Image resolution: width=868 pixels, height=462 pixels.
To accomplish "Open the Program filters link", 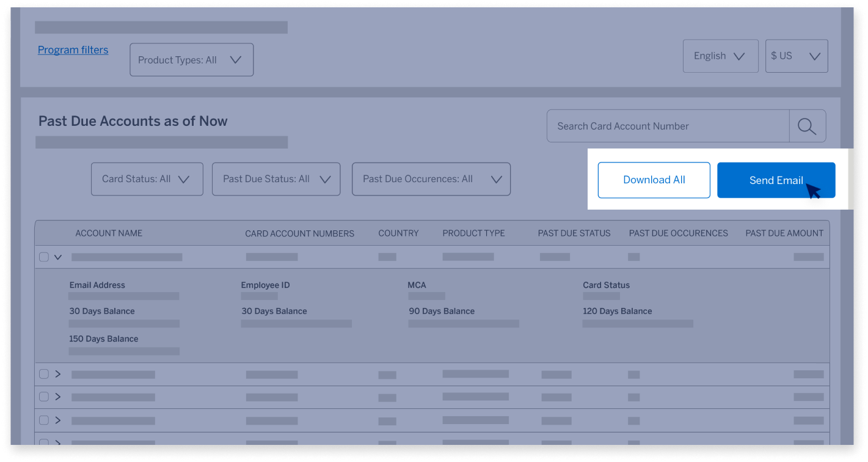I will point(73,50).
